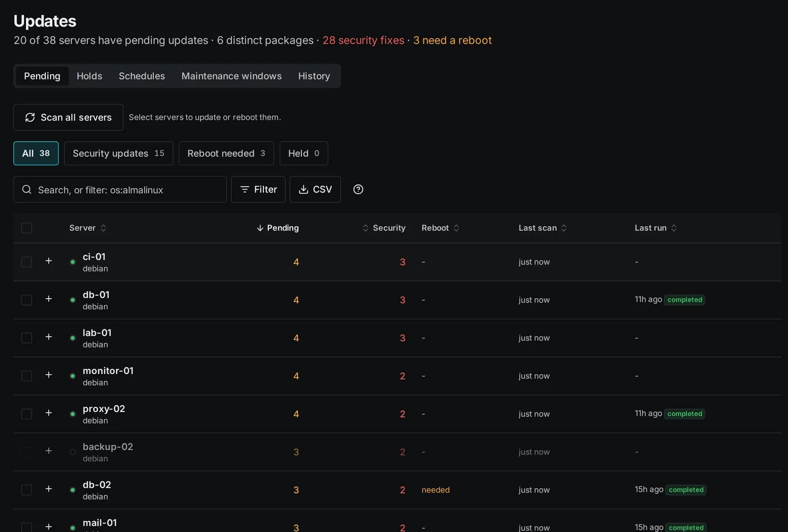
Task: Click the green status dot for db-01
Action: (73, 300)
